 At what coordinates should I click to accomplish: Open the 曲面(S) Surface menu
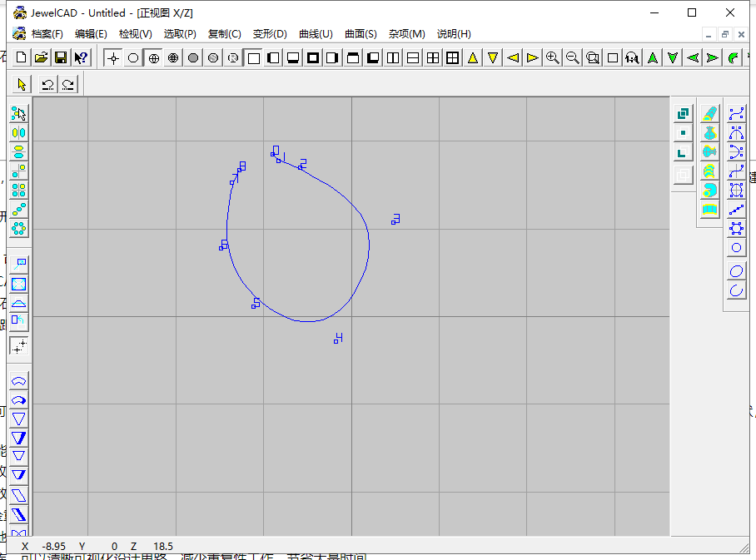tap(361, 34)
